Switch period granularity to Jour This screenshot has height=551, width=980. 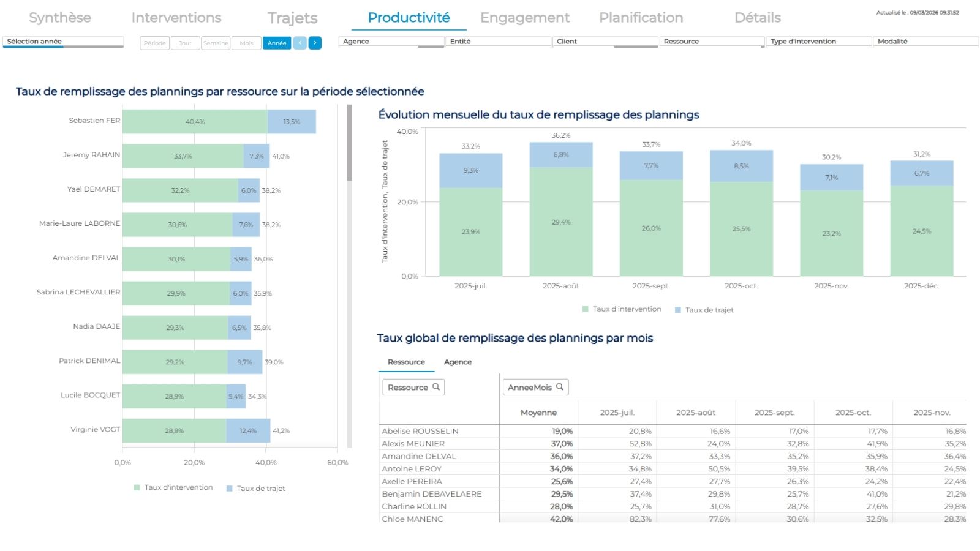[x=185, y=43]
